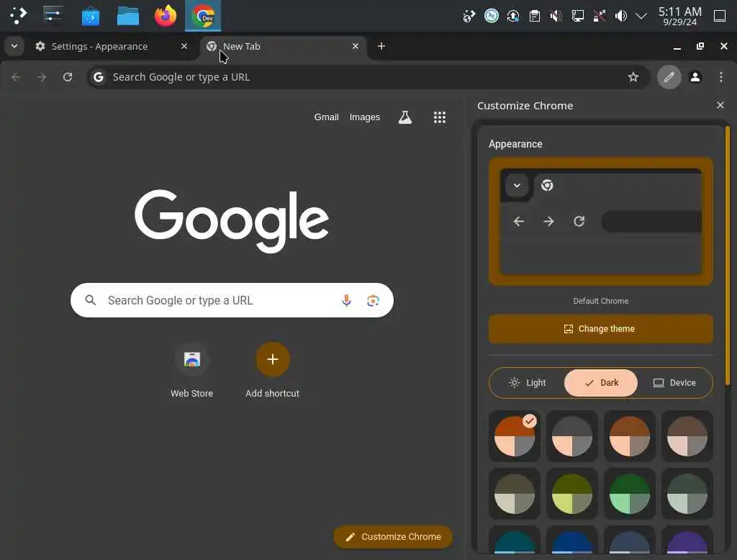Choose the yellow-green color swatch

[x=572, y=494]
